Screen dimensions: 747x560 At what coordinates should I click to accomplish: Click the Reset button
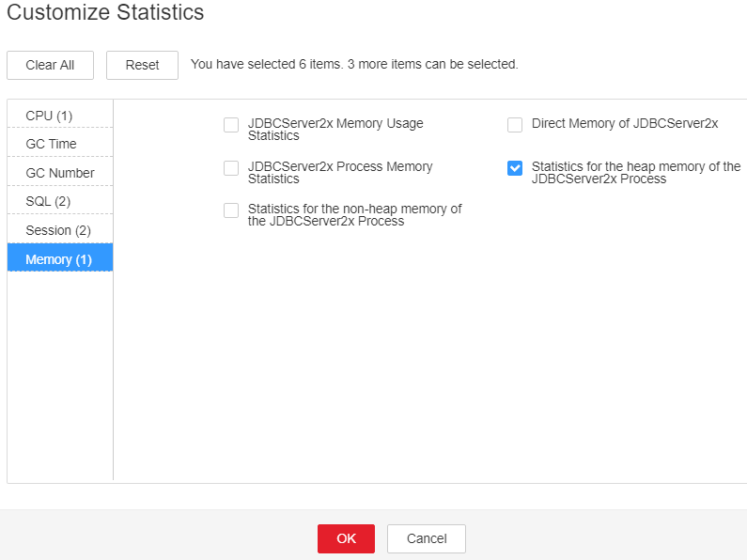(x=142, y=65)
